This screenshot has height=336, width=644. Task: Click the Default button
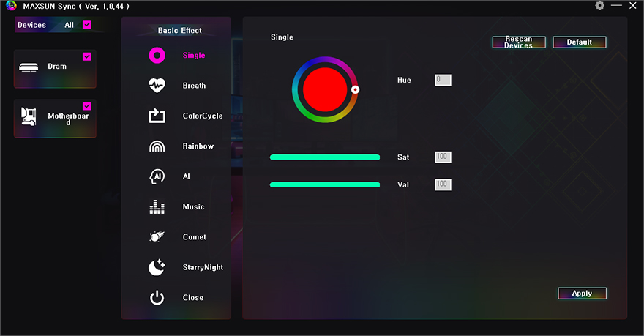pyautogui.click(x=579, y=42)
